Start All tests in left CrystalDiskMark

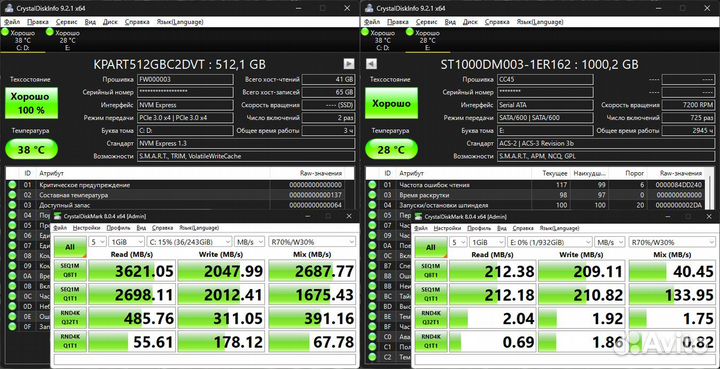pos(70,247)
